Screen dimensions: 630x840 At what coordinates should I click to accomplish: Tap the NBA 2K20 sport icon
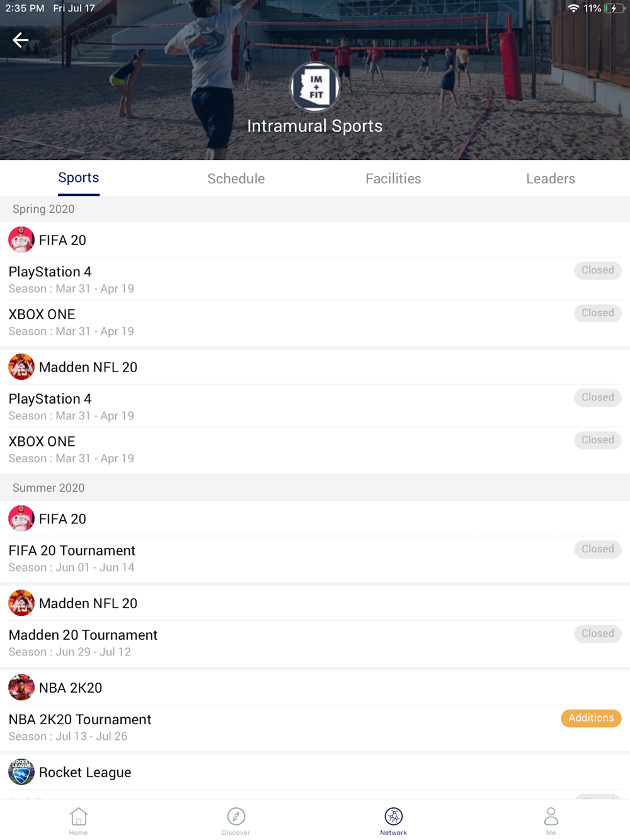click(21, 688)
